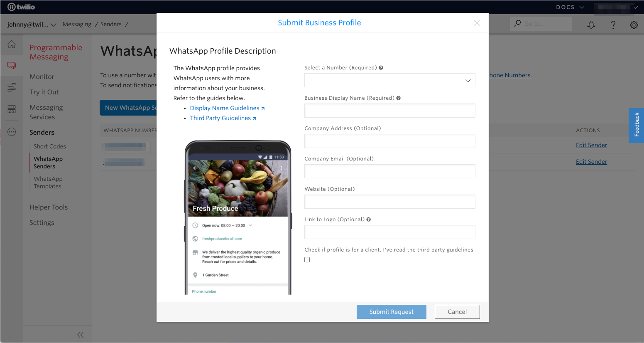
Task: Show help for Business Display Name
Action: [x=398, y=98]
